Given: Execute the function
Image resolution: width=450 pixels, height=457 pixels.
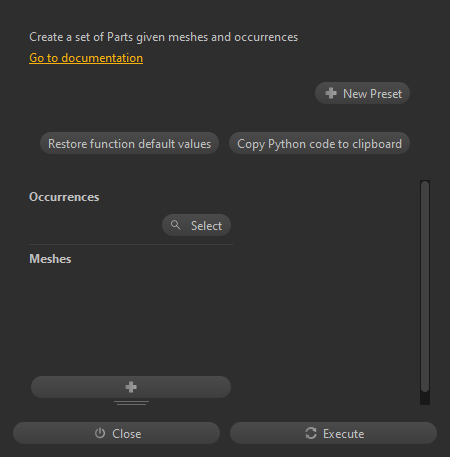Looking at the screenshot, I should 333,433.
